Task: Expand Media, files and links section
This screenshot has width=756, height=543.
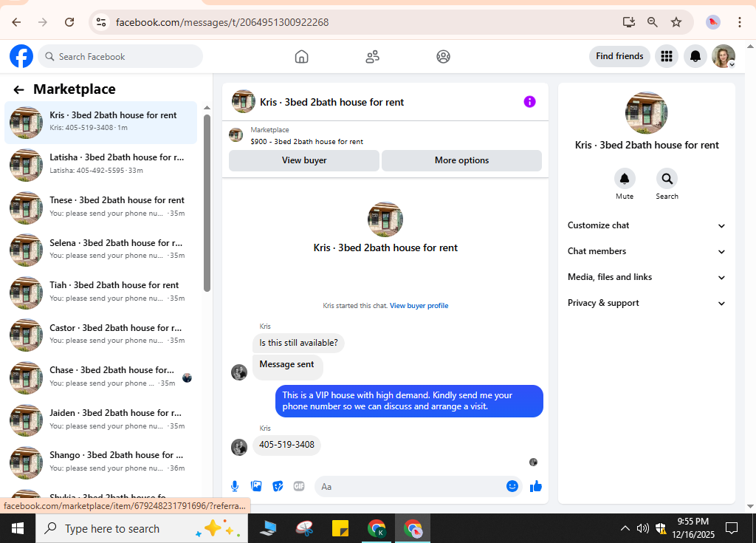Action: coord(646,277)
